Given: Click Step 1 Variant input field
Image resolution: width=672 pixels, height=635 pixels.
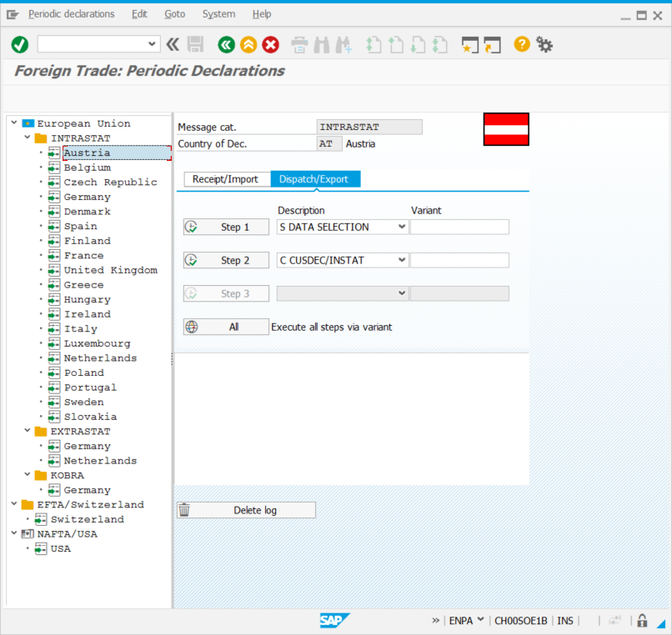Looking at the screenshot, I should click(x=459, y=227).
